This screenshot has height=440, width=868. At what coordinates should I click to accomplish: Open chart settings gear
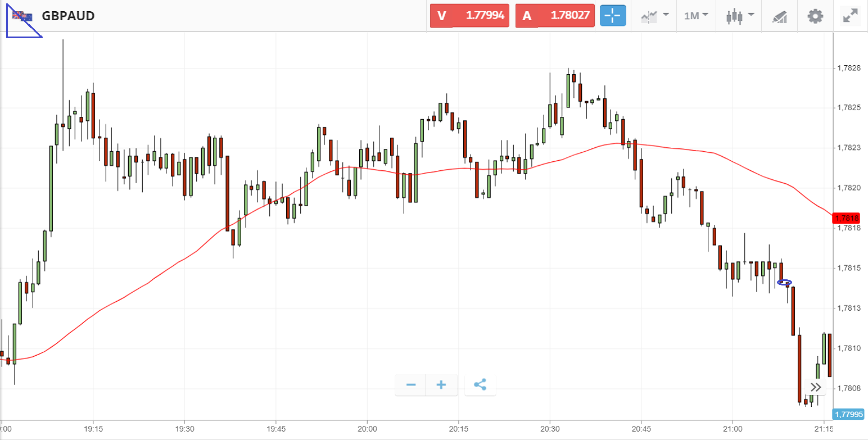coord(815,16)
